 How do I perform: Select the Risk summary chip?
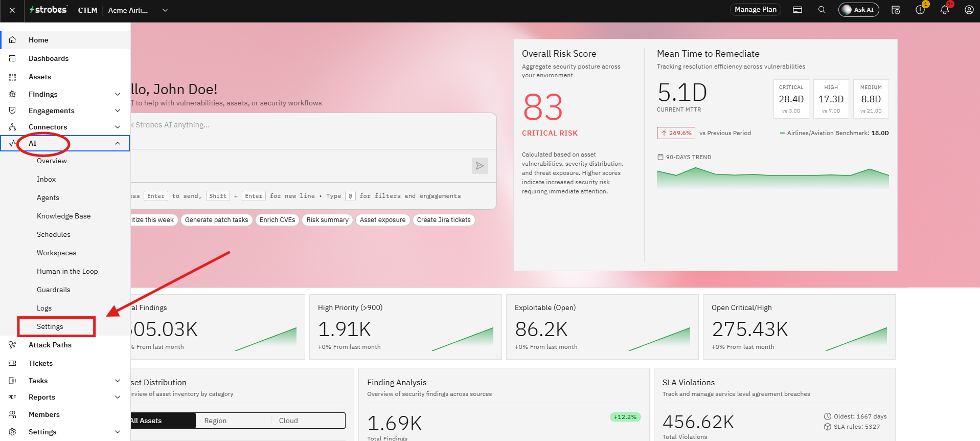(328, 220)
